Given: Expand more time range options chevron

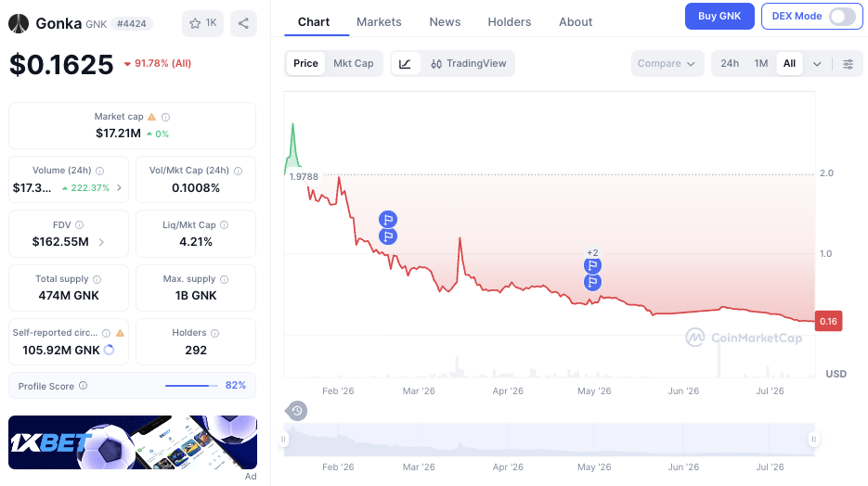Looking at the screenshot, I should click(x=817, y=64).
